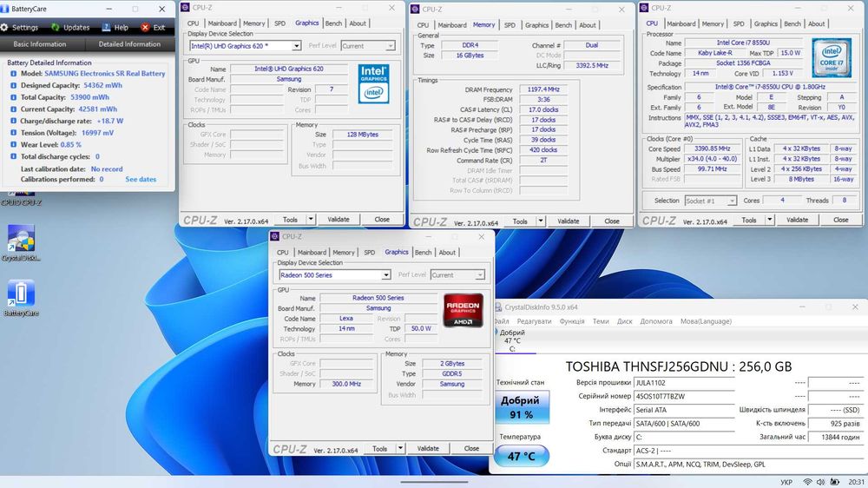
Task: Click the info icon beside Designed Capacity
Action: [x=13, y=85]
